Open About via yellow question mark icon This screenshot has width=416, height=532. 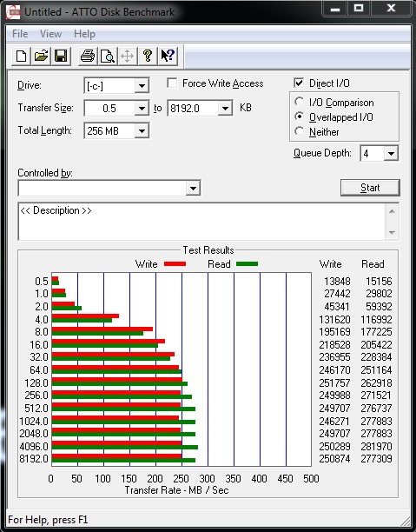pos(147,56)
